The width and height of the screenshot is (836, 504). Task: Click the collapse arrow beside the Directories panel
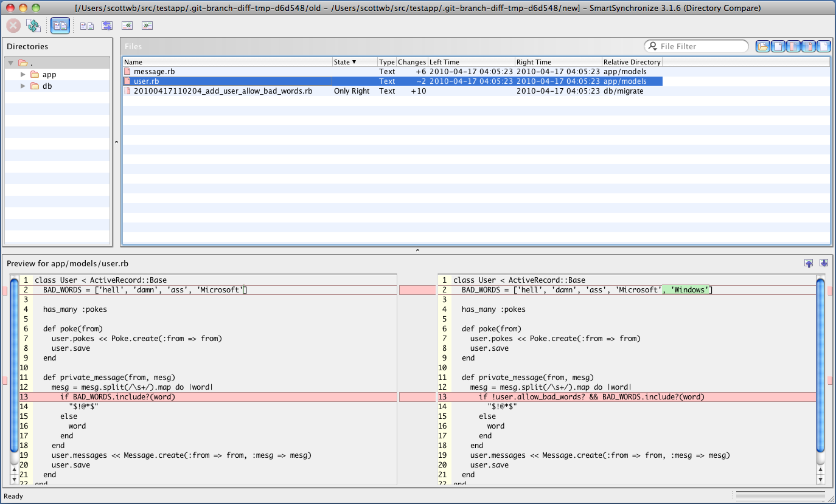coord(116,142)
